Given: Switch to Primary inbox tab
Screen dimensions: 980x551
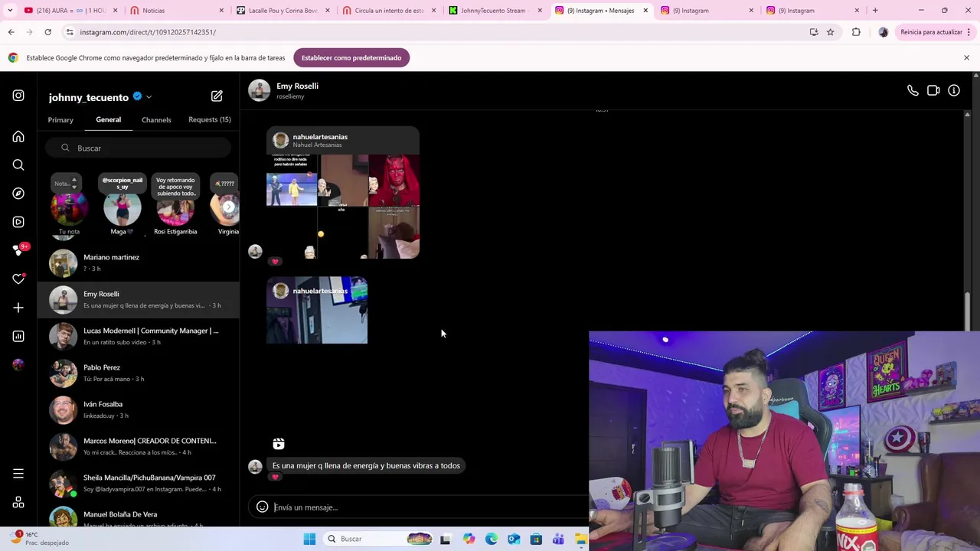Looking at the screenshot, I should click(x=60, y=120).
